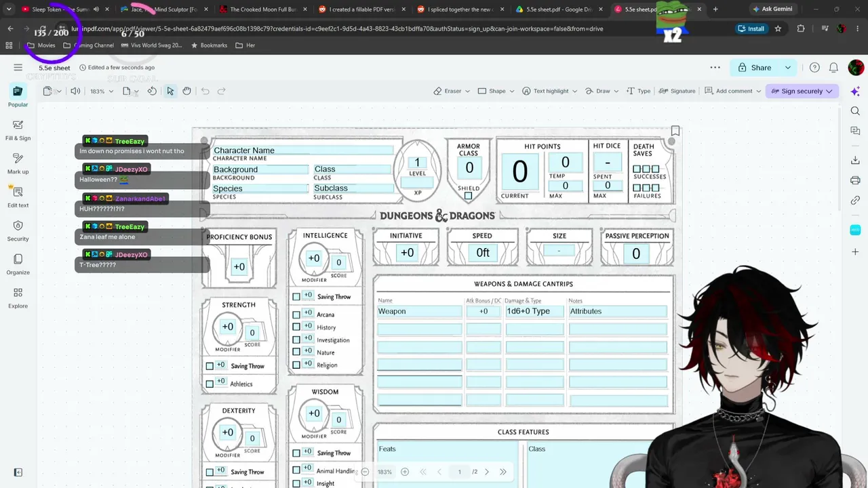The width and height of the screenshot is (868, 488).
Task: Open the hamburger menu beside 5.5e sheet
Action: pos(18,68)
